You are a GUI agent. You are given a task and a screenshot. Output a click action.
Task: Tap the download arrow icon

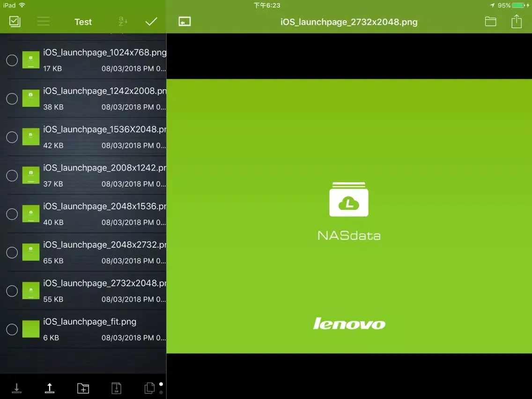tap(17, 388)
